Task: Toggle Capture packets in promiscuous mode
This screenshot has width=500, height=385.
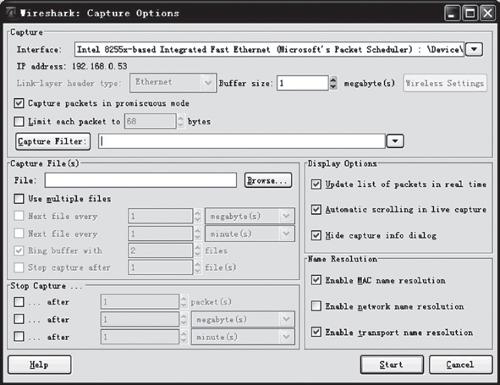Action: coord(19,103)
